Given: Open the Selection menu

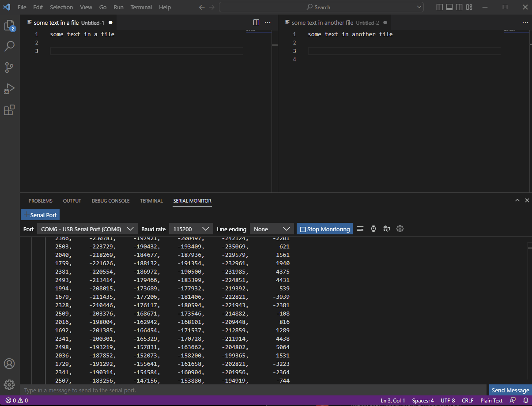Looking at the screenshot, I should (x=61, y=7).
